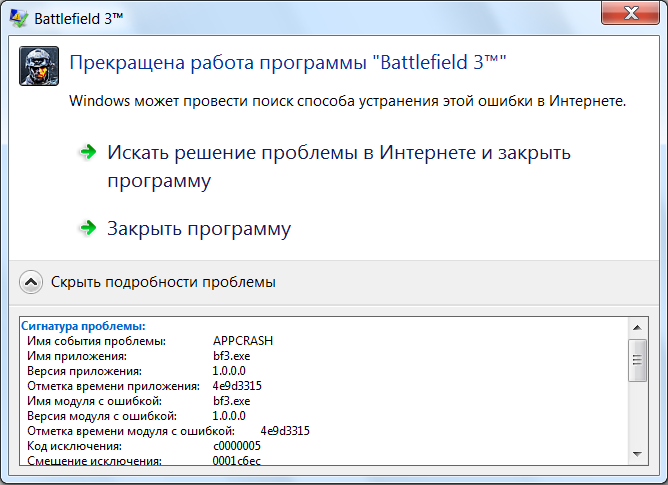Image resolution: width=668 pixels, height=485 pixels.
Task: Click 'Имя модуля с ошибкой:' label
Action: click(95, 401)
